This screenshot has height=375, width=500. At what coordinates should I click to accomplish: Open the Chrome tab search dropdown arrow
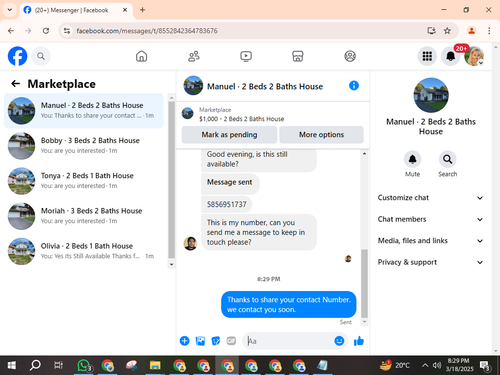coord(10,10)
